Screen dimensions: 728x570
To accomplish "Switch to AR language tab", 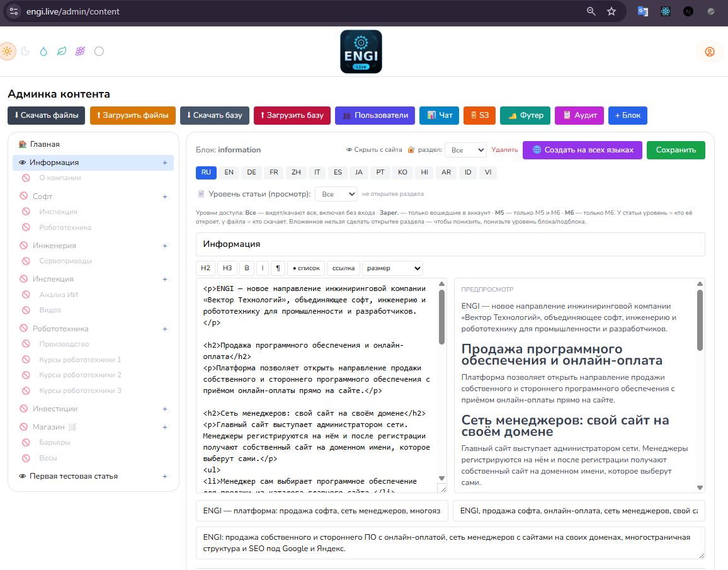I will 446,172.
